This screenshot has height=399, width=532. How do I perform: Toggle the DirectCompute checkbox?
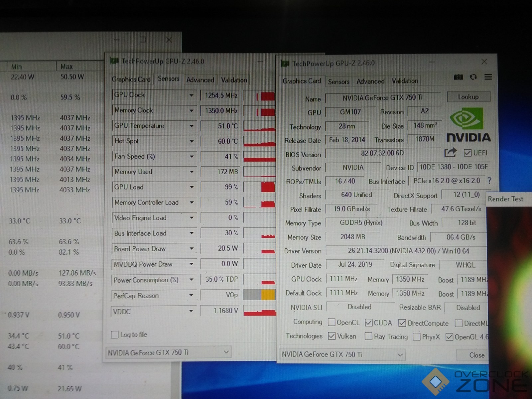(402, 323)
